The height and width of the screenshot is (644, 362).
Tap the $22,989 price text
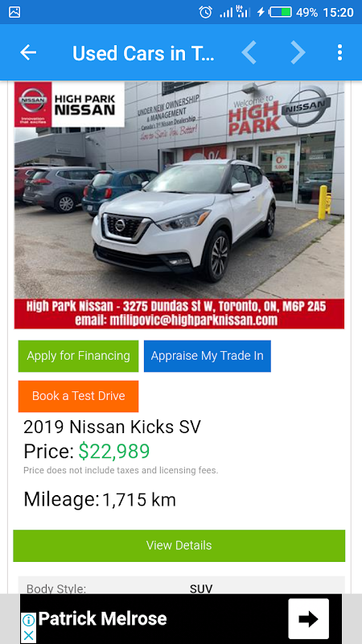click(114, 451)
